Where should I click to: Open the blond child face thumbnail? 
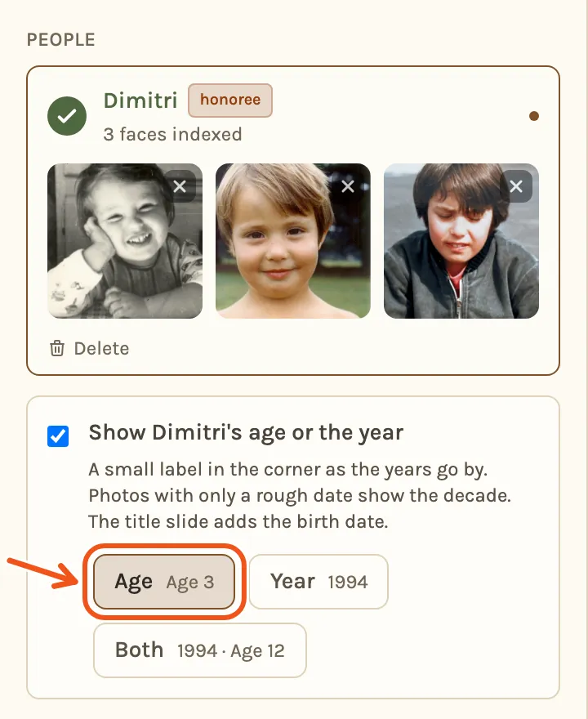[x=293, y=241]
